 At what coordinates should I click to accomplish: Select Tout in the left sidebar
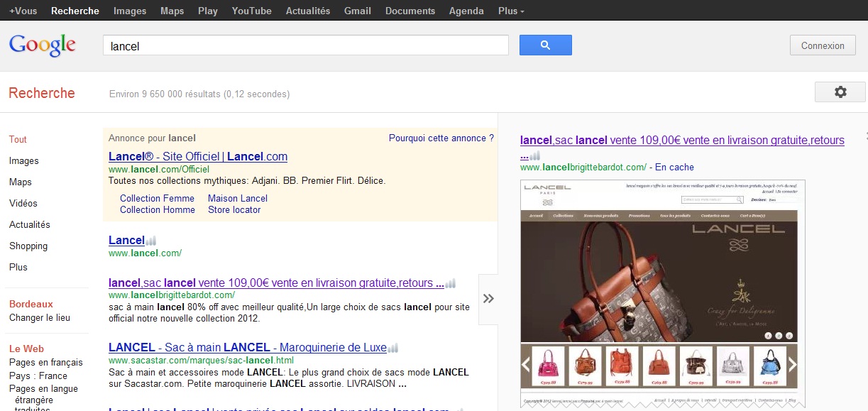click(18, 140)
